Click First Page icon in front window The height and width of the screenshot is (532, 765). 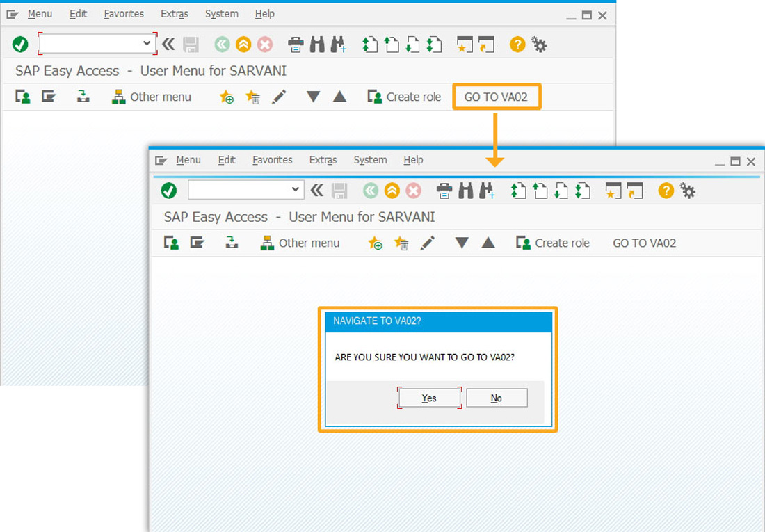518,191
